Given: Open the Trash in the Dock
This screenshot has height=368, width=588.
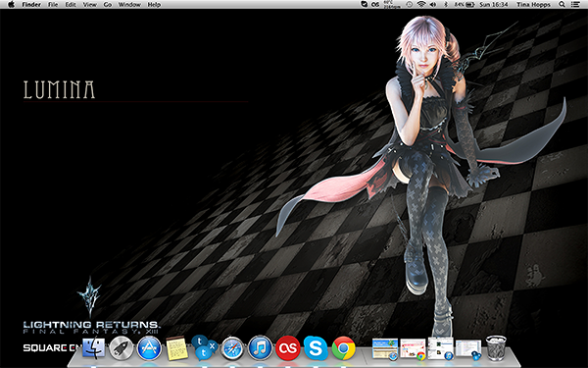Looking at the screenshot, I should click(496, 347).
